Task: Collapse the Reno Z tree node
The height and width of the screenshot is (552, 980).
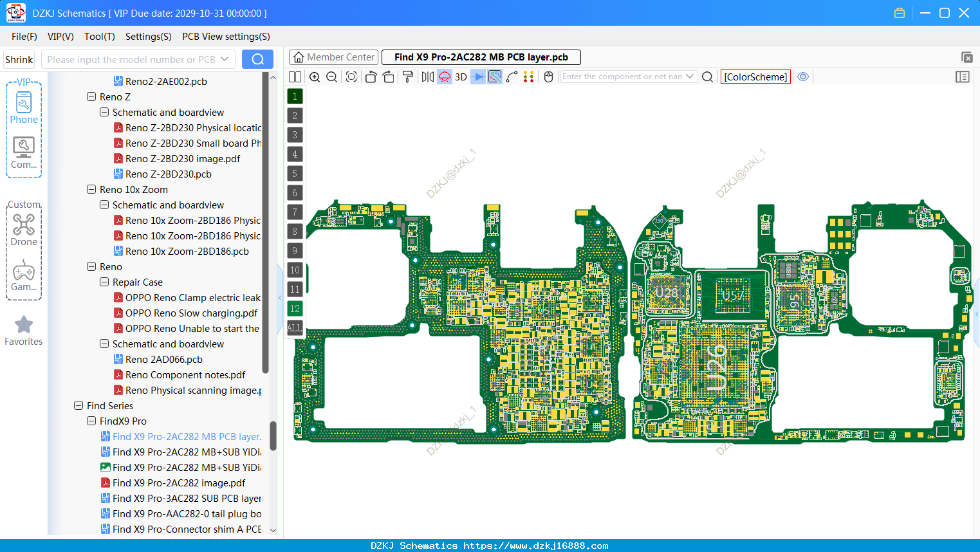Action: (x=91, y=97)
